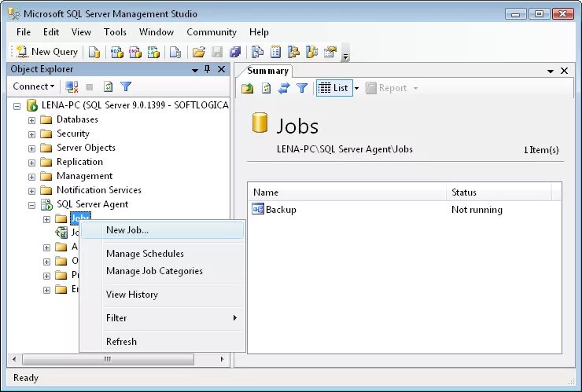
Task: Open the Template Explorer toolbar icon
Action: point(311,52)
